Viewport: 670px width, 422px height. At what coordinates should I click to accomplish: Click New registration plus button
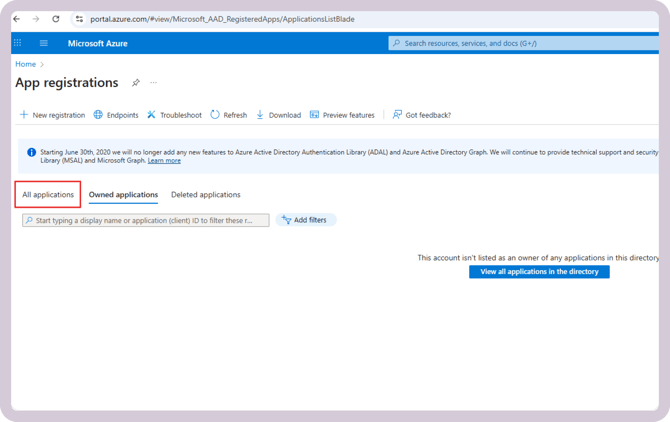coord(52,115)
